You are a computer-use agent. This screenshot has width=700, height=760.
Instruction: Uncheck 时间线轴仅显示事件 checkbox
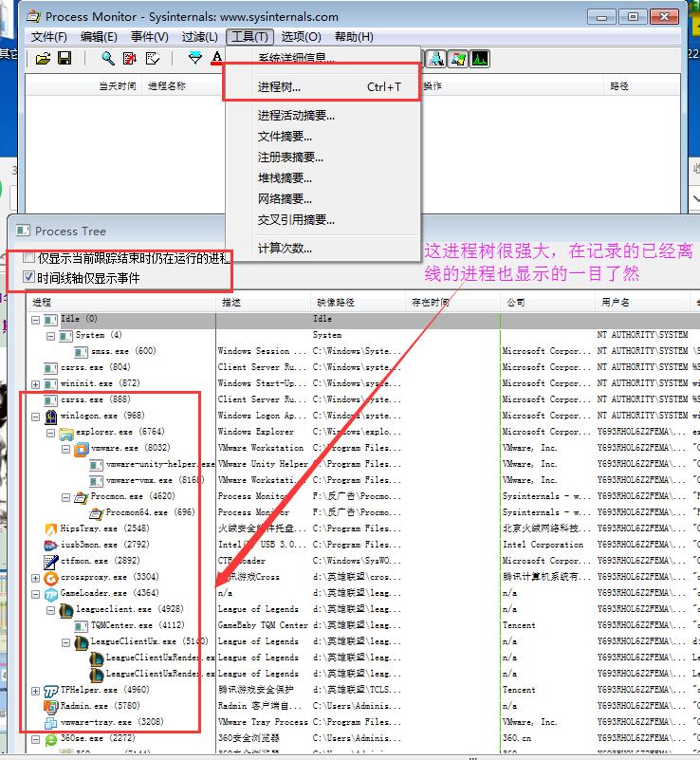29,278
